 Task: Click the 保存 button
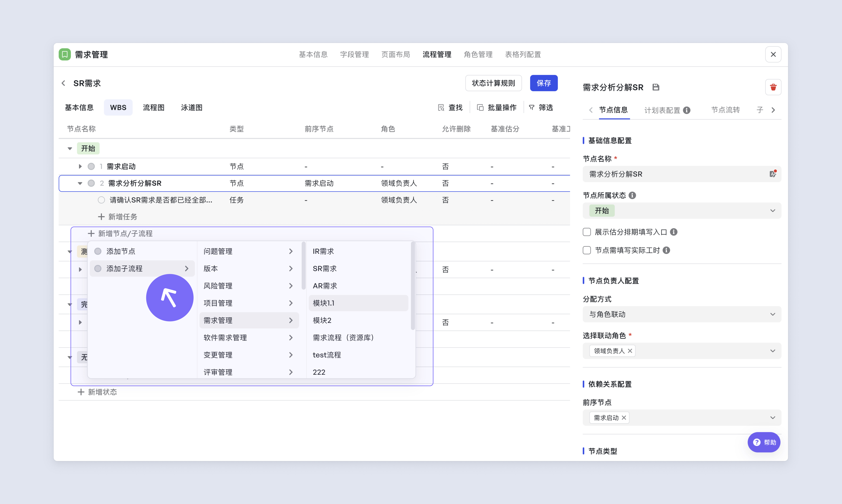click(544, 83)
